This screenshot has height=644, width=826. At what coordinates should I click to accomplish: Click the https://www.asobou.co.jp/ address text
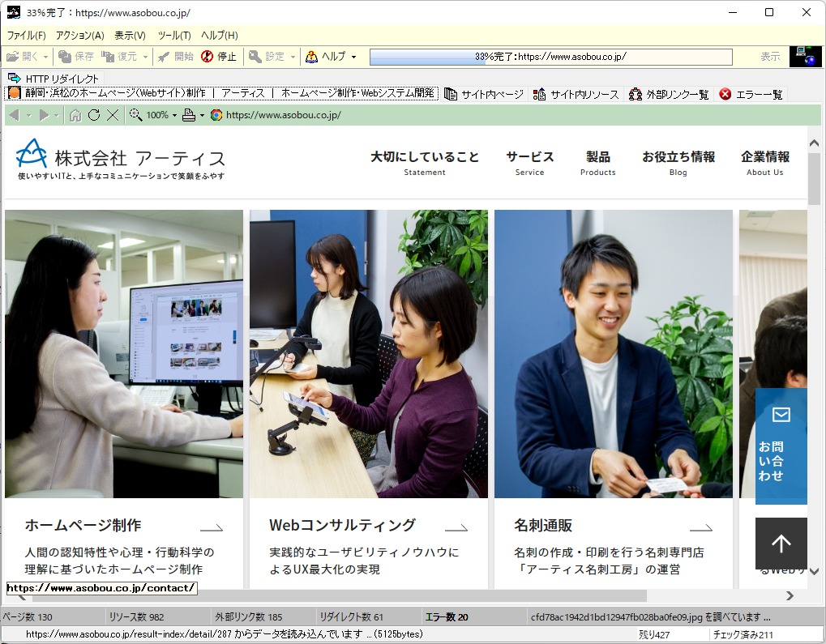click(x=284, y=115)
